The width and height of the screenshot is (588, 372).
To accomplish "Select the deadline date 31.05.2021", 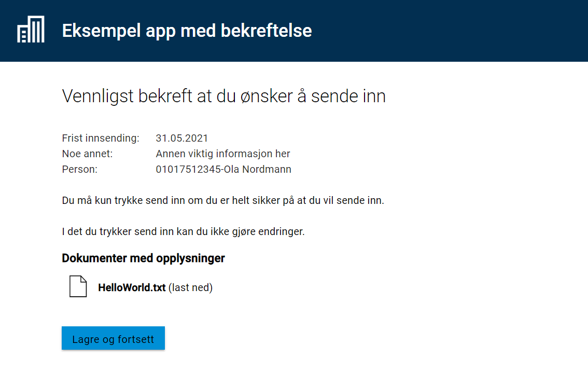I will pyautogui.click(x=182, y=138).
